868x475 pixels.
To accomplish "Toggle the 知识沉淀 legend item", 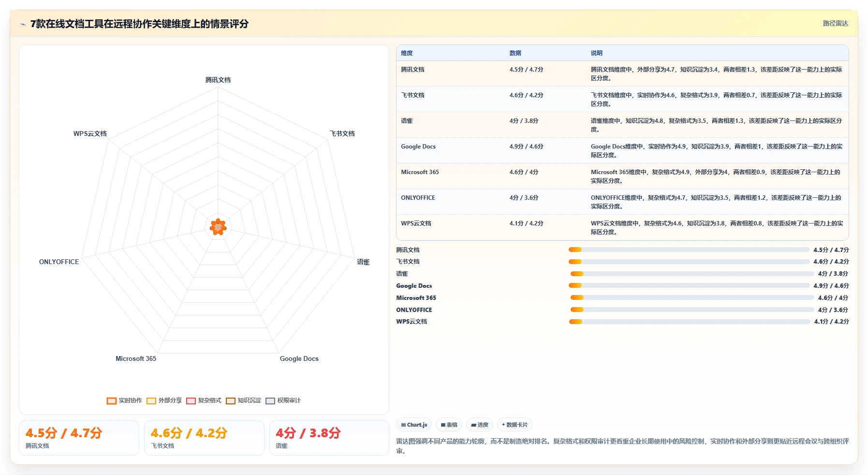I will click(243, 401).
